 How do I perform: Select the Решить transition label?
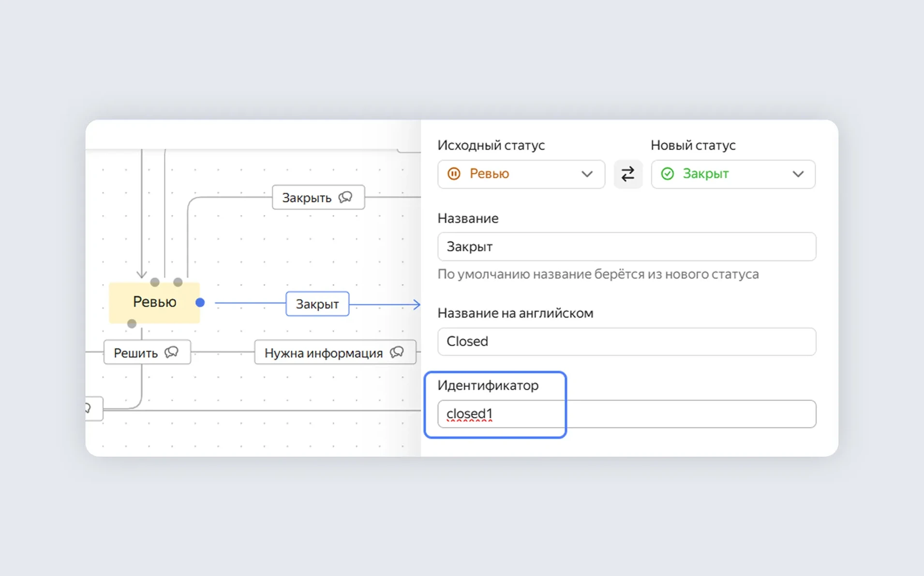coord(136,353)
